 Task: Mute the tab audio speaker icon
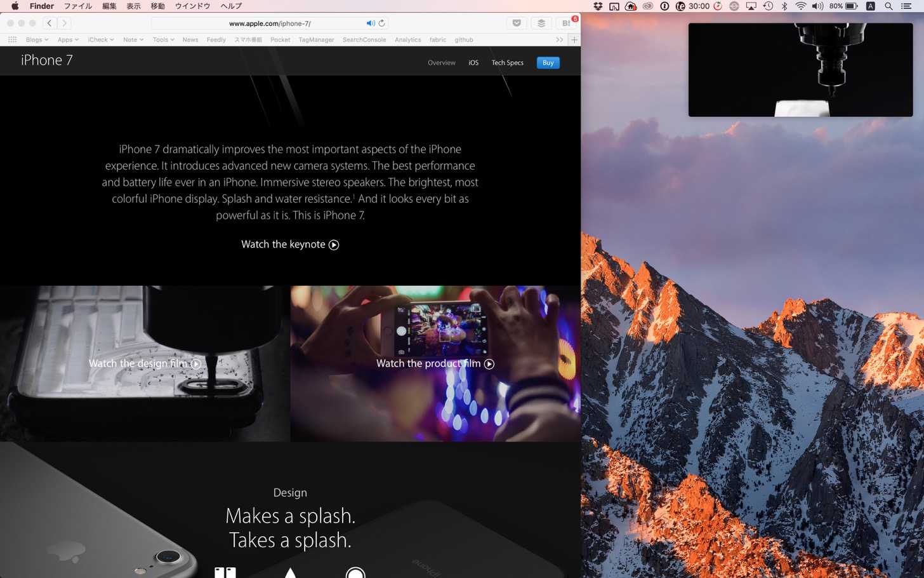(x=370, y=24)
